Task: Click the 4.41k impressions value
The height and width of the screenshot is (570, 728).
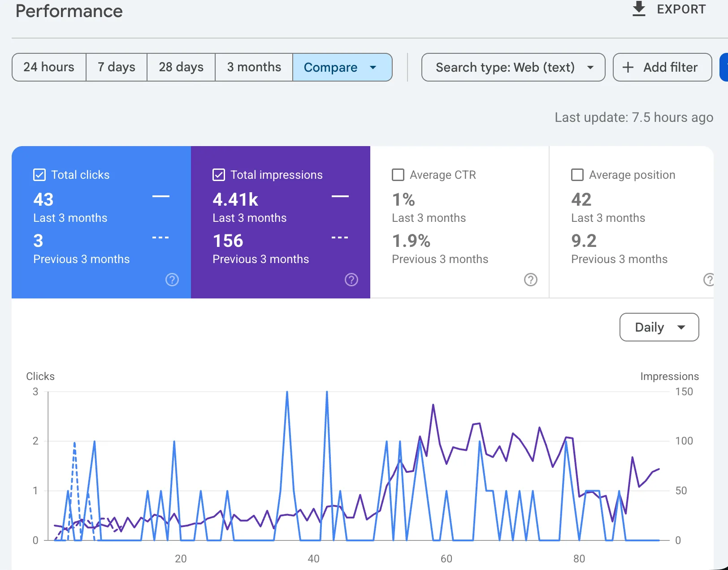Action: [x=235, y=199]
